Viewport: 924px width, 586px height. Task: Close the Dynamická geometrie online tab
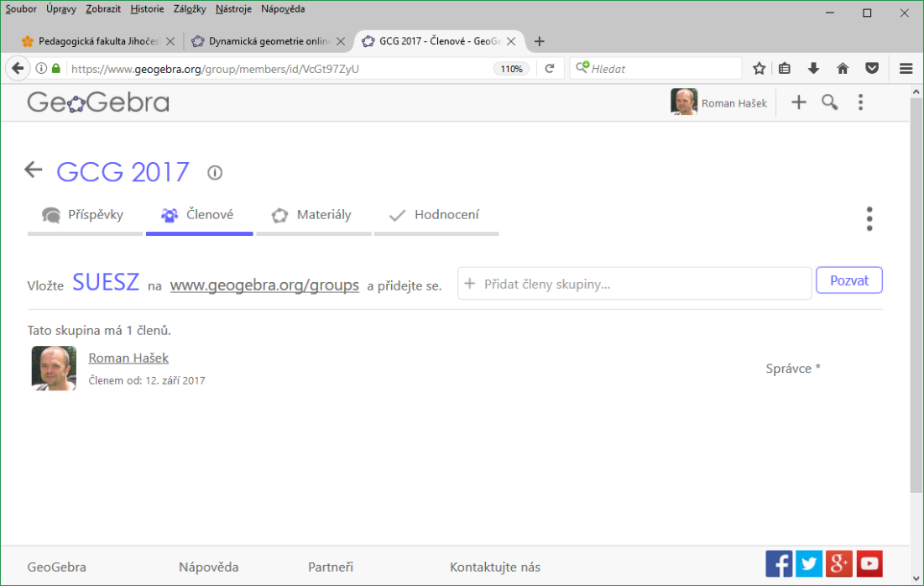click(x=341, y=41)
